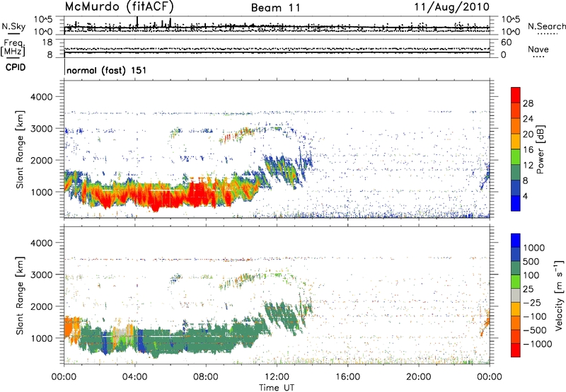This screenshot has width=566, height=392.
Task: Click the 11/Aug/2010 date text
Action: 451,6
